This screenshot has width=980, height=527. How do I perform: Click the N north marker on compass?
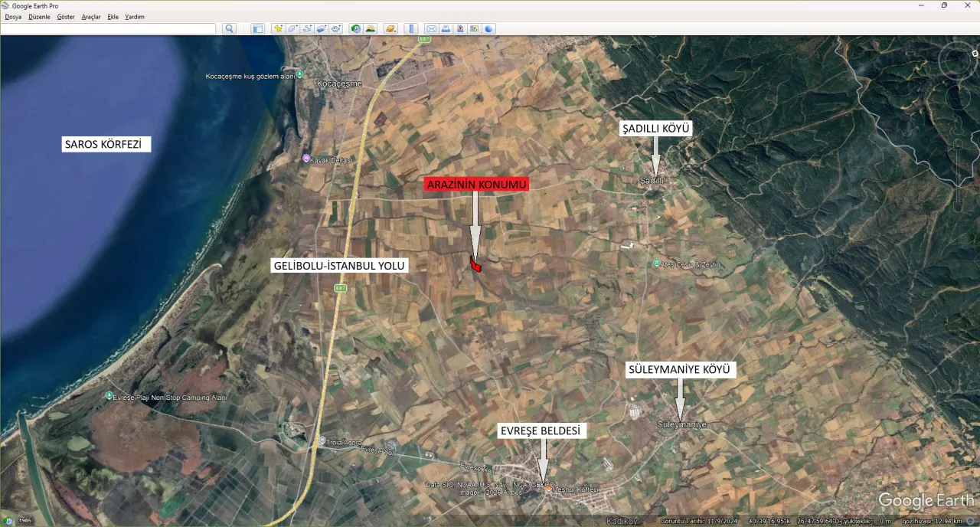tap(975, 54)
